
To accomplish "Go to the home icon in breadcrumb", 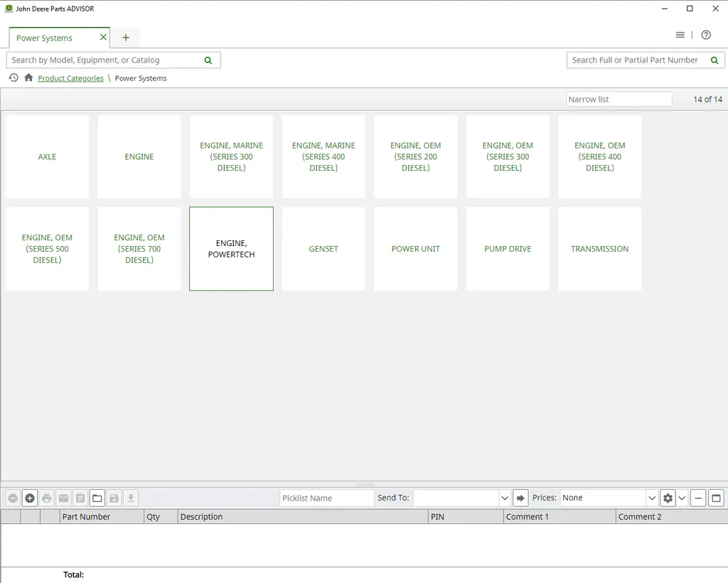I will 28,77.
